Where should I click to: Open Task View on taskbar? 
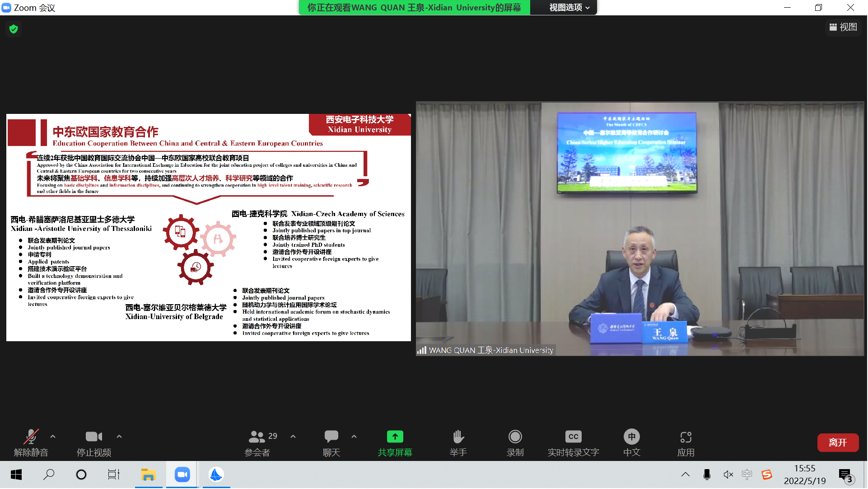114,475
